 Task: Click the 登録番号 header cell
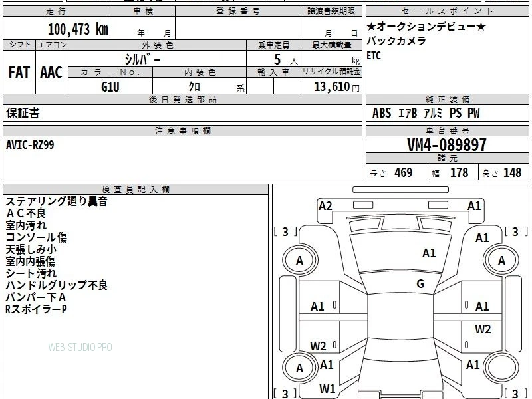(x=238, y=11)
